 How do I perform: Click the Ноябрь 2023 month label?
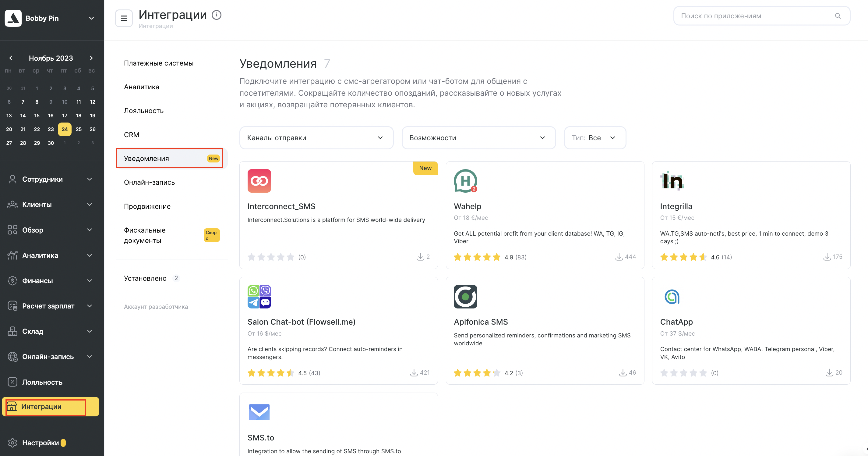[x=51, y=58]
